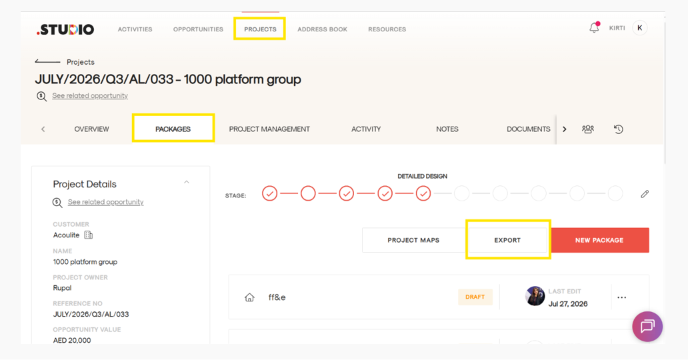
Task: Click the K user avatar
Action: tap(640, 28)
